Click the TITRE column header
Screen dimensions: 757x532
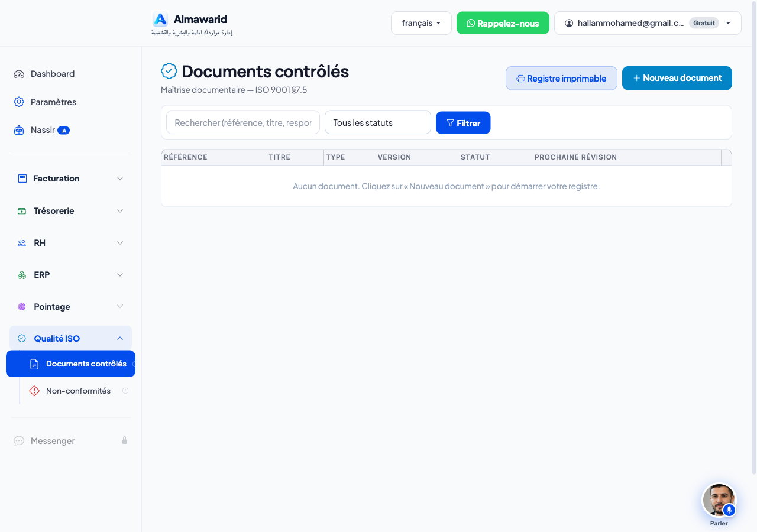279,157
